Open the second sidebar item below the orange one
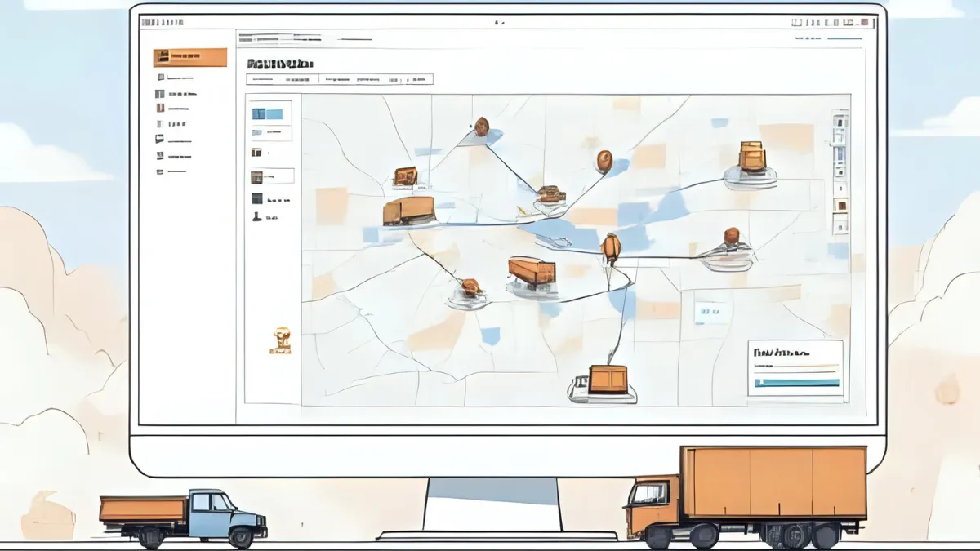The width and height of the screenshot is (980, 551). click(x=176, y=94)
